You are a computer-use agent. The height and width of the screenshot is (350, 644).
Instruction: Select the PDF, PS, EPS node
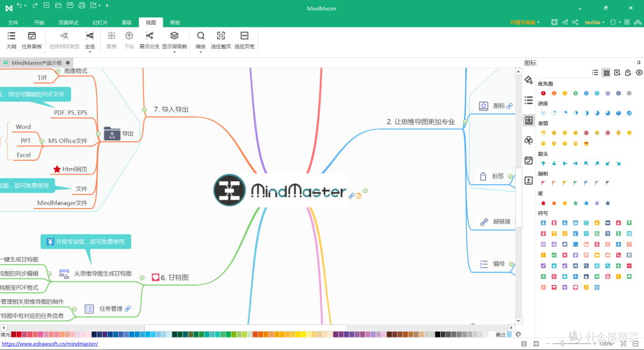70,113
